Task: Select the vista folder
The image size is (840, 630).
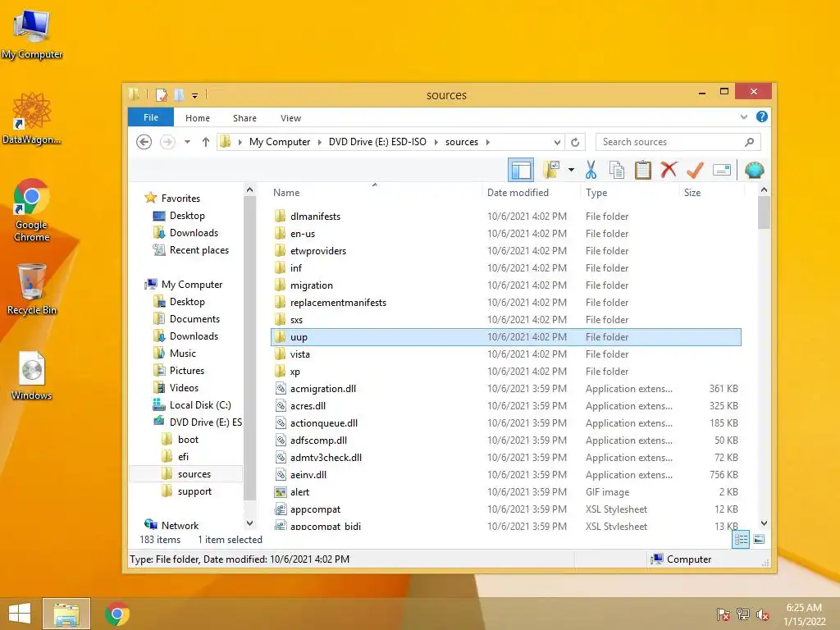Action: (x=299, y=354)
